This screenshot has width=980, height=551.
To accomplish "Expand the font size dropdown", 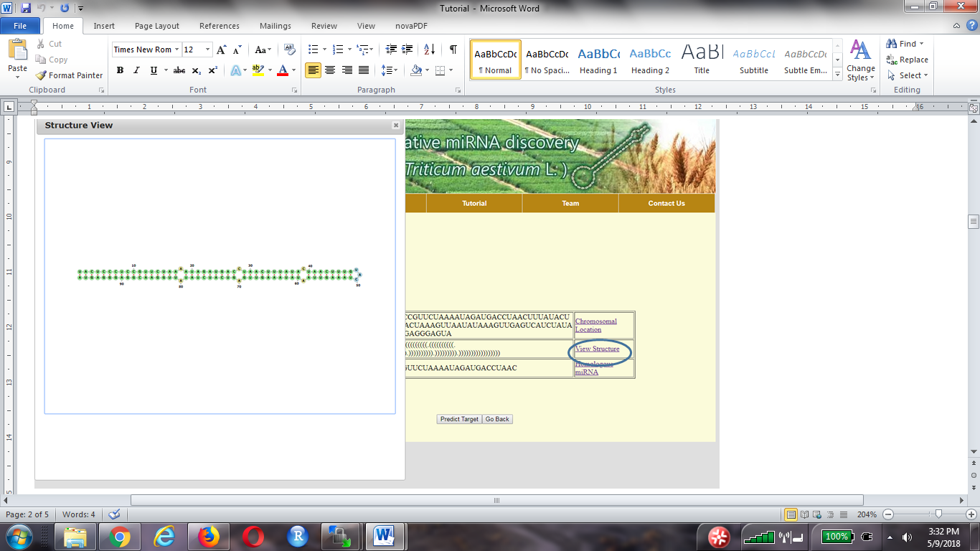I will [x=208, y=50].
